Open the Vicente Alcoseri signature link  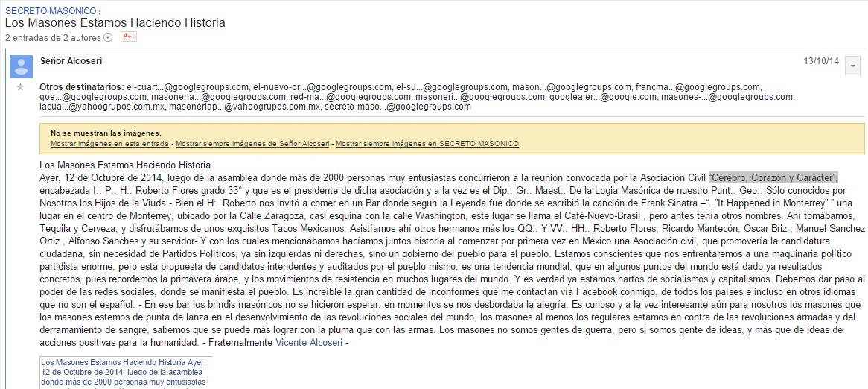click(305, 343)
